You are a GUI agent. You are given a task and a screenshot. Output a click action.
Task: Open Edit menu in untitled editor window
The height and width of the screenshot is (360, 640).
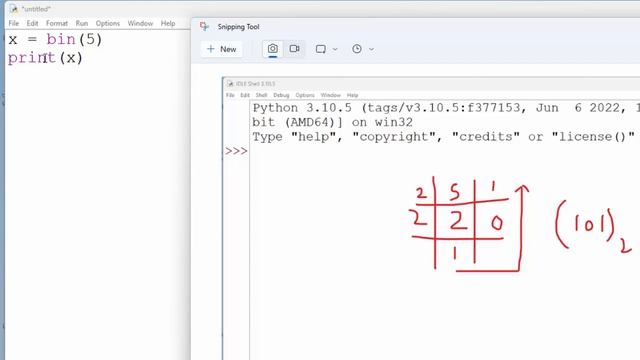click(32, 23)
